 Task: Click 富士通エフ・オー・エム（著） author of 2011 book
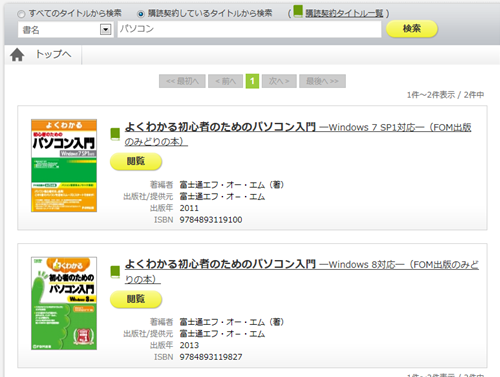232,185
